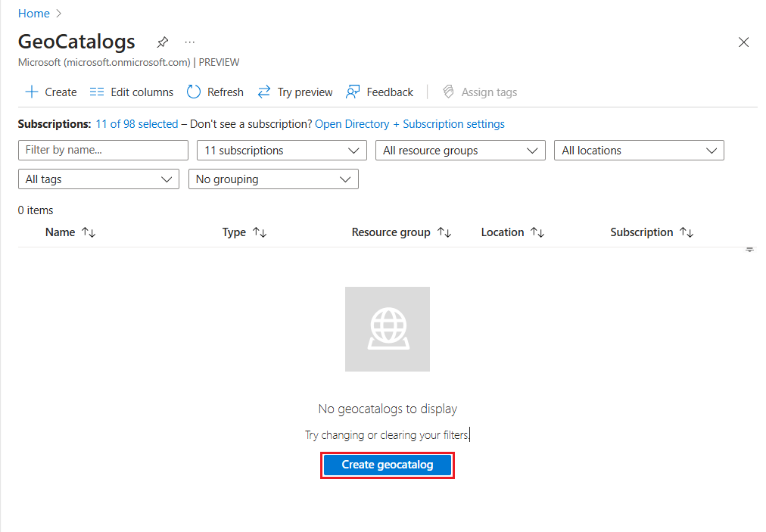Open Edit columns from the toolbar

(x=132, y=92)
